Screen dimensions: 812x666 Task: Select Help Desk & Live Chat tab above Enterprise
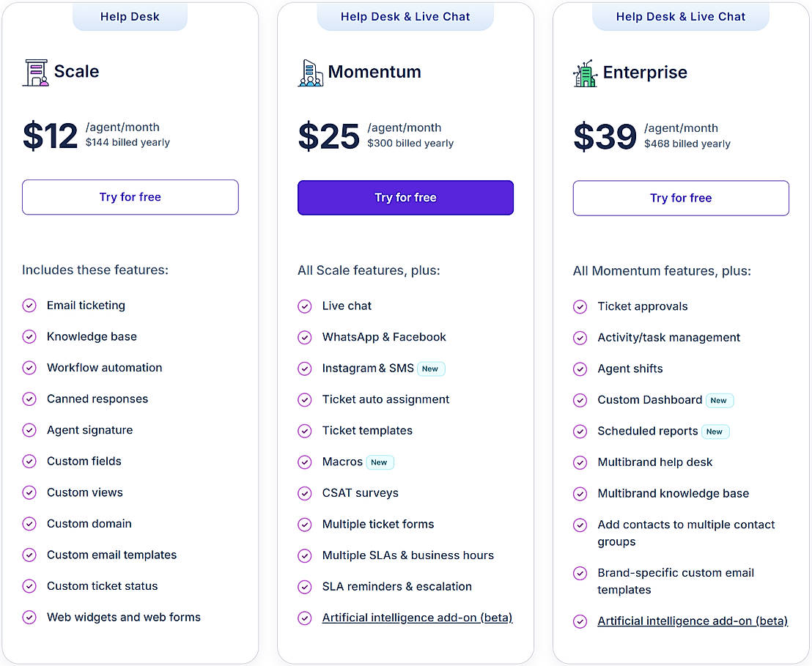(681, 17)
